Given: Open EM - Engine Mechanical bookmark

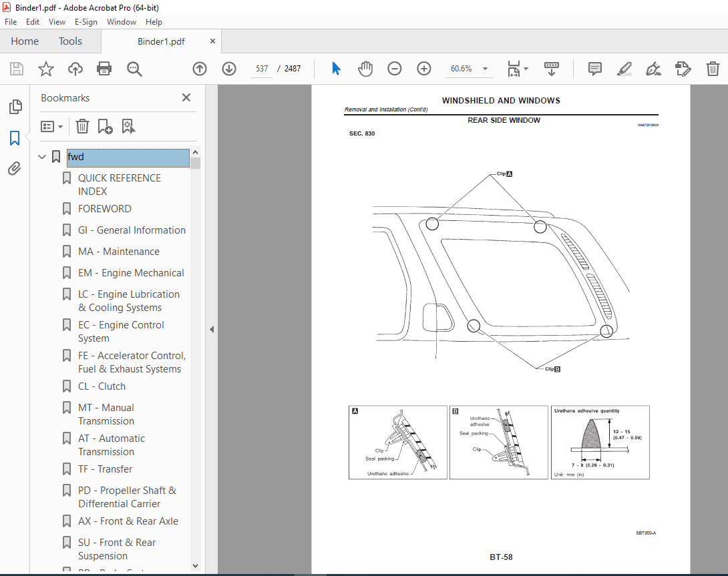Looking at the screenshot, I should click(x=131, y=273).
